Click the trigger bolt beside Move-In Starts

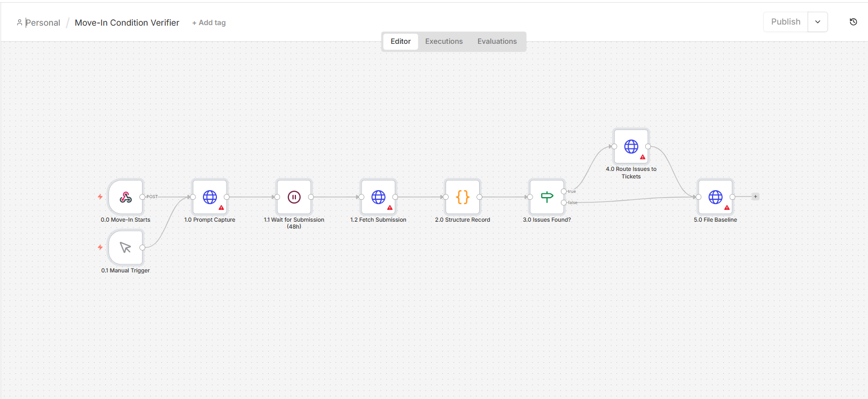coord(100,197)
